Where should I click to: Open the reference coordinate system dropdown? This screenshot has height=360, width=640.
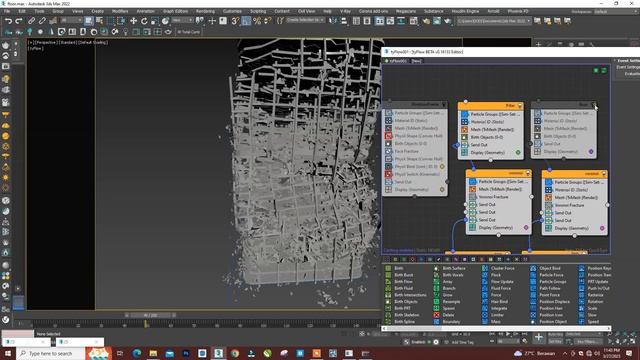click(182, 20)
